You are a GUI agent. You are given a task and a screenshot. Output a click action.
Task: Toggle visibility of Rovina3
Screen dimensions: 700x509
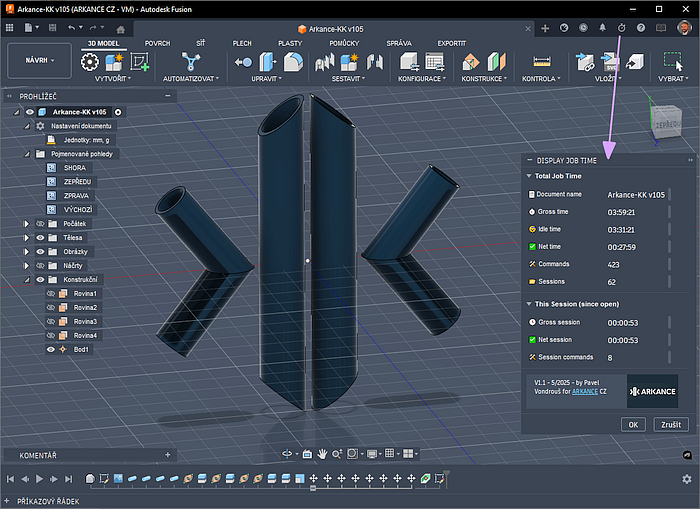point(51,321)
